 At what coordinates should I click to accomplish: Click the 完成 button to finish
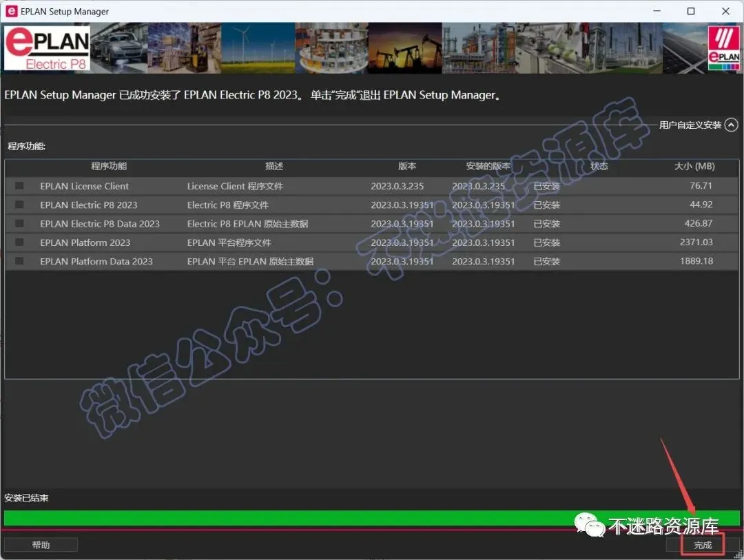(703, 545)
